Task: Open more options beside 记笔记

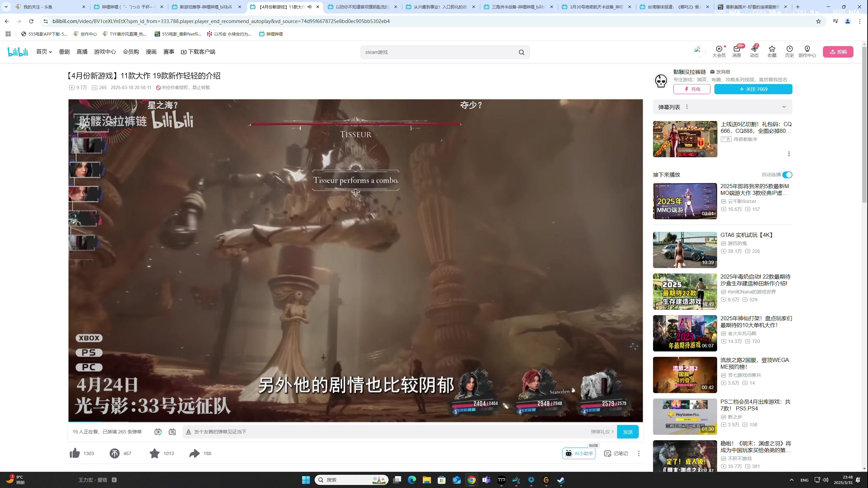Action: coord(639,453)
